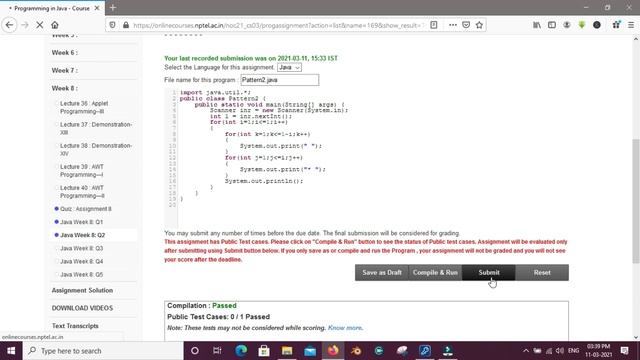Viewport: 640px width, 360px height.
Task: Bookmark this page with star icon
Action: point(479,25)
